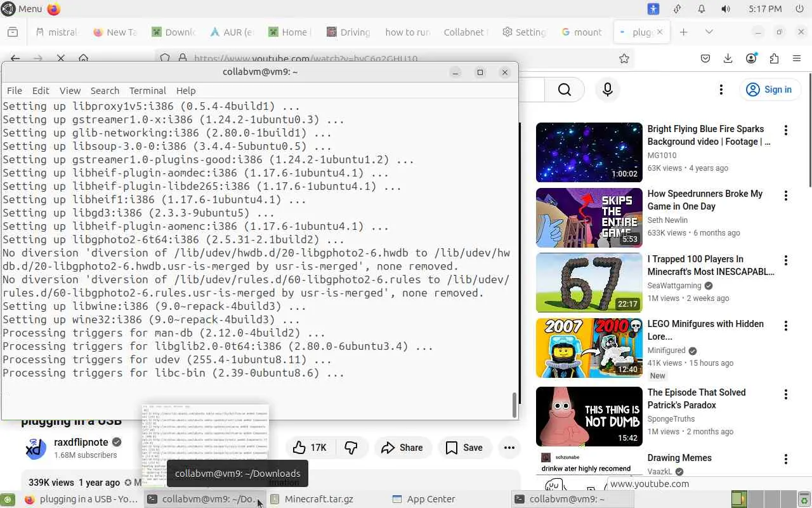812x508 pixels.
Task: Open the new tab plus button
Action: tap(683, 32)
